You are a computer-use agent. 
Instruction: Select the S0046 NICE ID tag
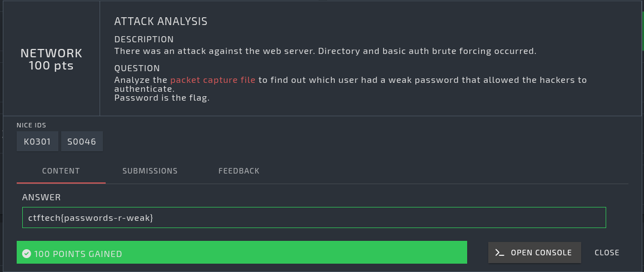click(82, 142)
